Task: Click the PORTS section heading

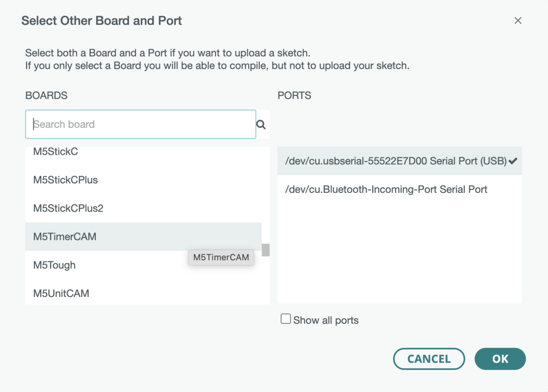Action: coord(295,95)
